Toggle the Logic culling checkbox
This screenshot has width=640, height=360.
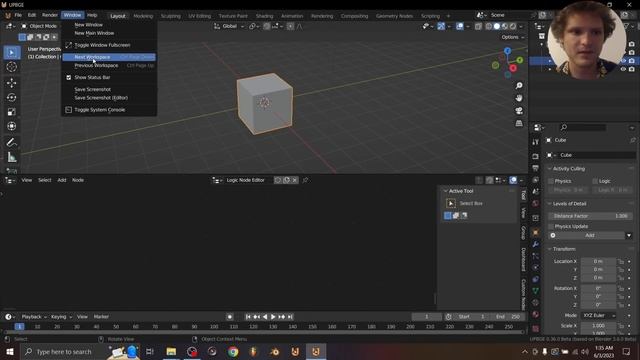(595, 181)
